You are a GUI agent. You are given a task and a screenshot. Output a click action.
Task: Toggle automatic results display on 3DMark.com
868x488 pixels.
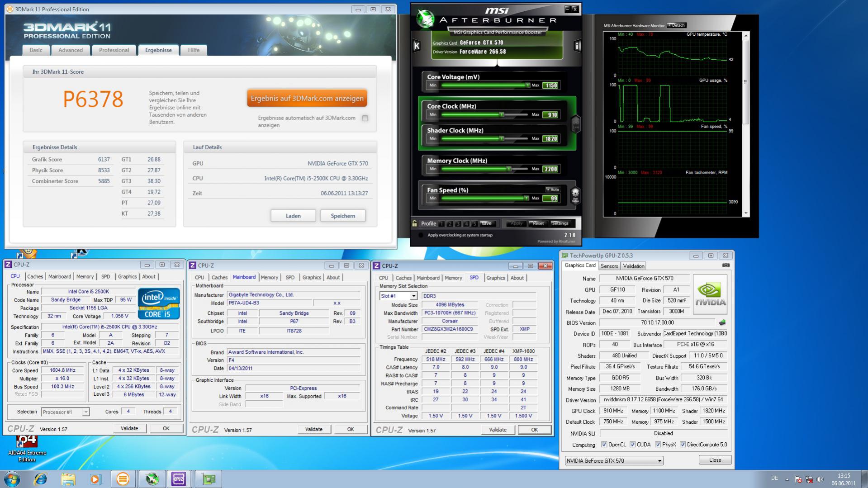(365, 118)
